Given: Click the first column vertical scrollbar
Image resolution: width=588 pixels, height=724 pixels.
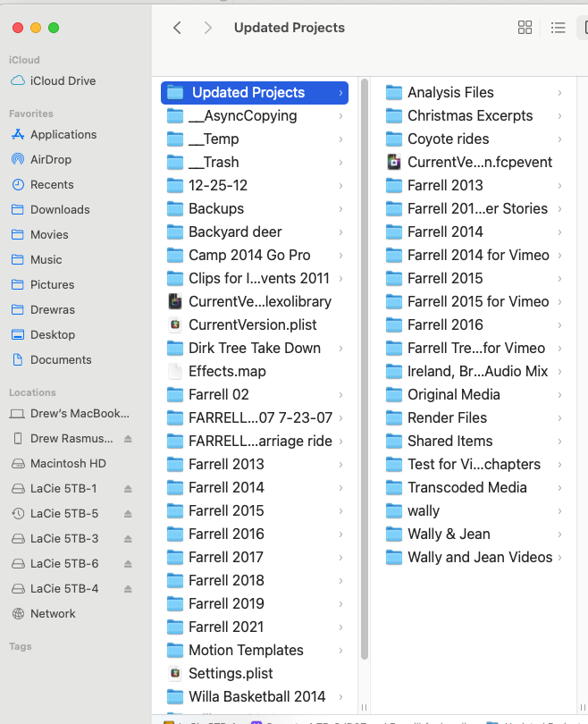Looking at the screenshot, I should click(365, 369).
